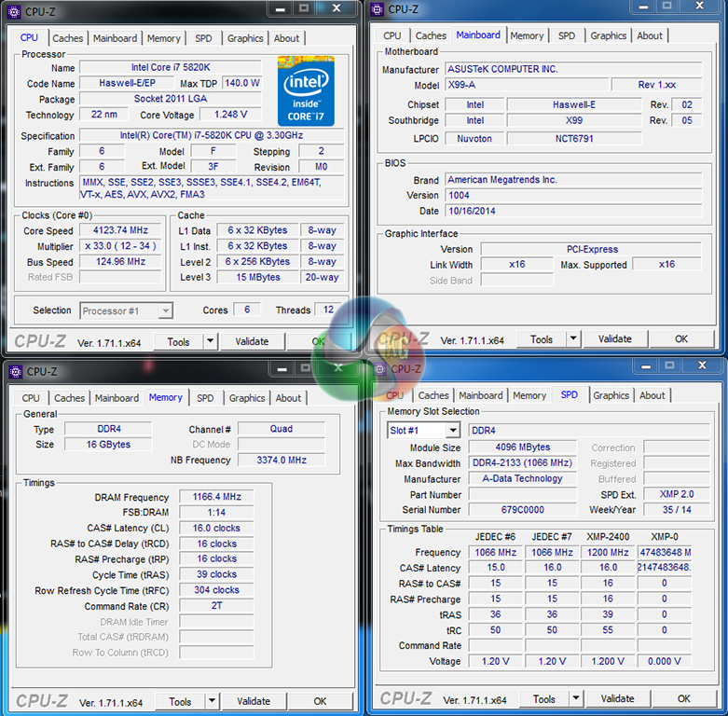
Task: Click the ASUSTeK COMPUTER INC. manufacturer field
Action: (x=573, y=69)
